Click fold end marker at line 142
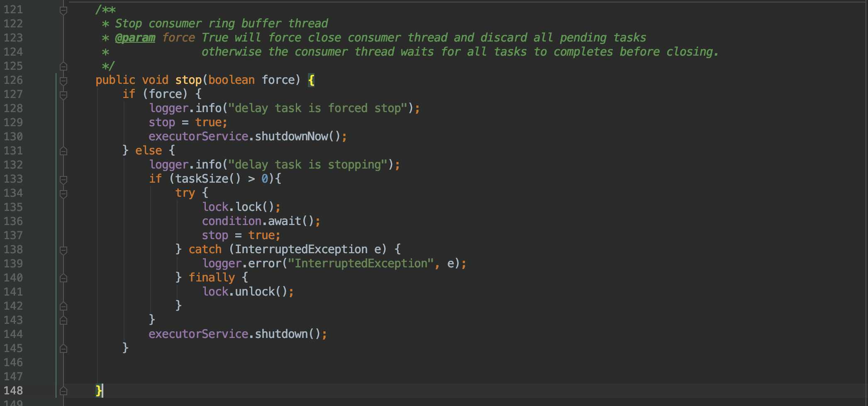The image size is (868, 406). (63, 306)
